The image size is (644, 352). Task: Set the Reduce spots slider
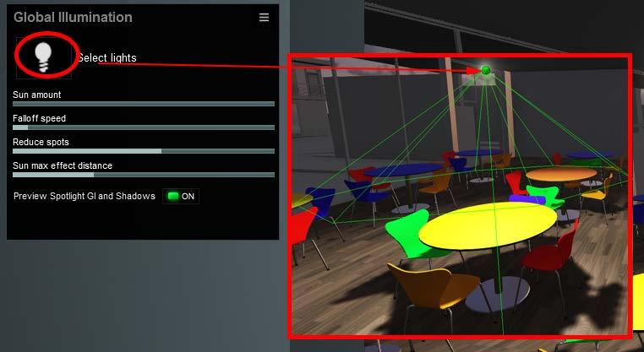pos(144,151)
